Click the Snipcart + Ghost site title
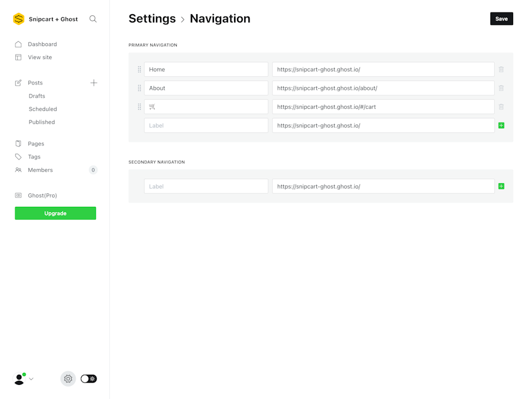This screenshot has height=399, width=532. click(x=53, y=19)
